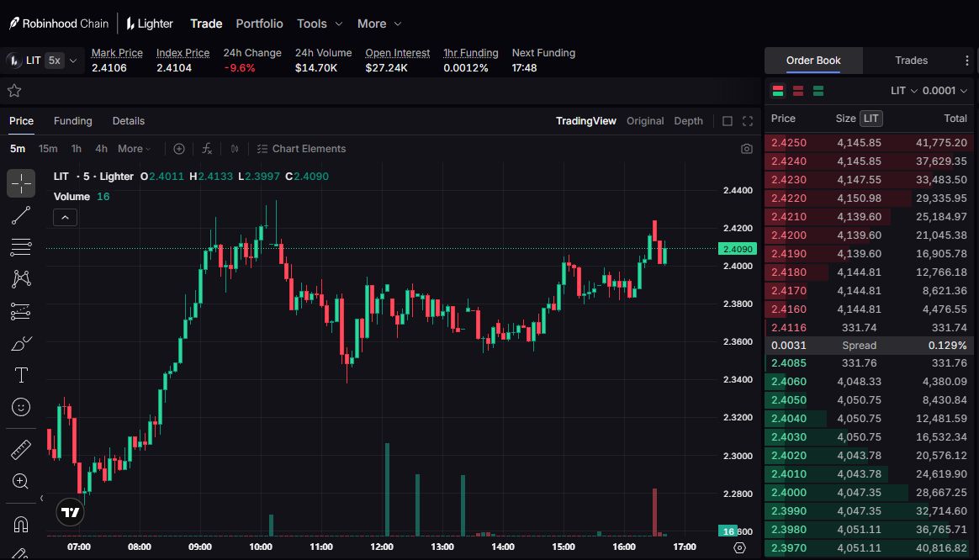Select the 2.4085 best bid row

click(869, 363)
